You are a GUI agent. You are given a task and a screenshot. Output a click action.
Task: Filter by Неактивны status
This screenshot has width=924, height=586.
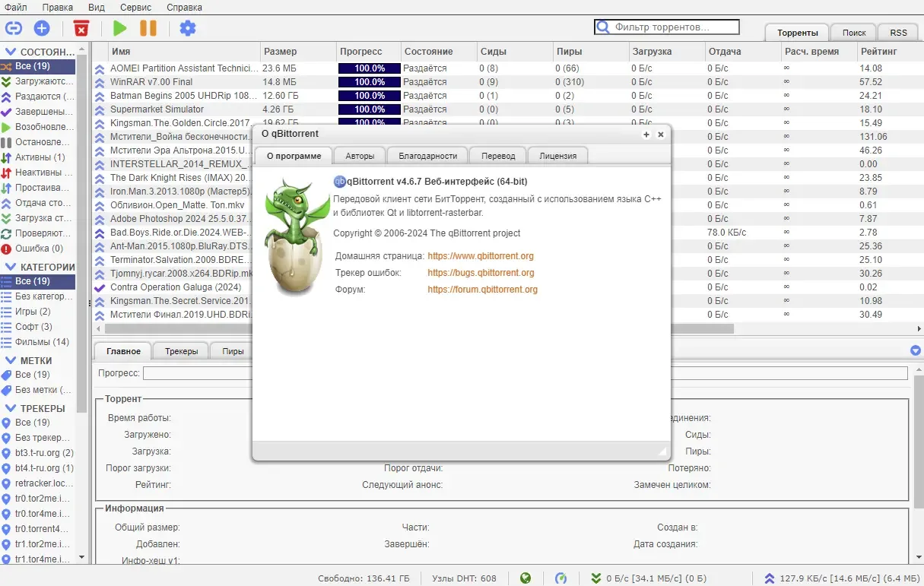click(38, 173)
